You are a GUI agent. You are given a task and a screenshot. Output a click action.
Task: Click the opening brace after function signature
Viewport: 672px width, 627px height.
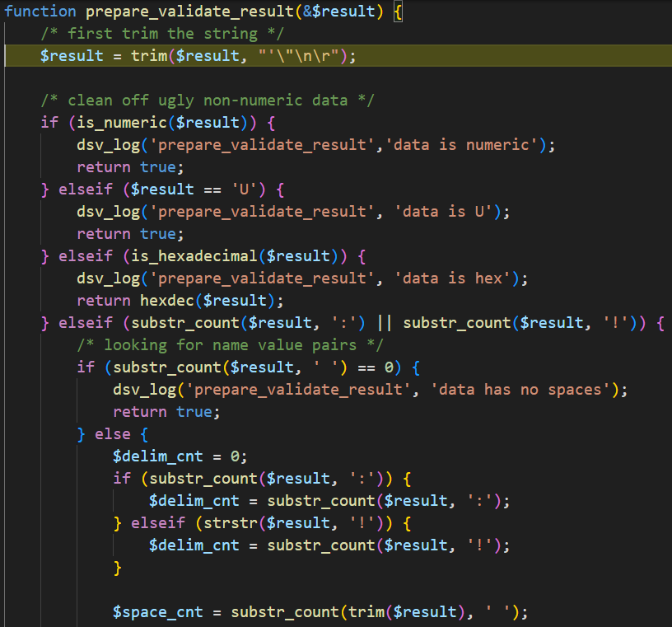coord(398,12)
